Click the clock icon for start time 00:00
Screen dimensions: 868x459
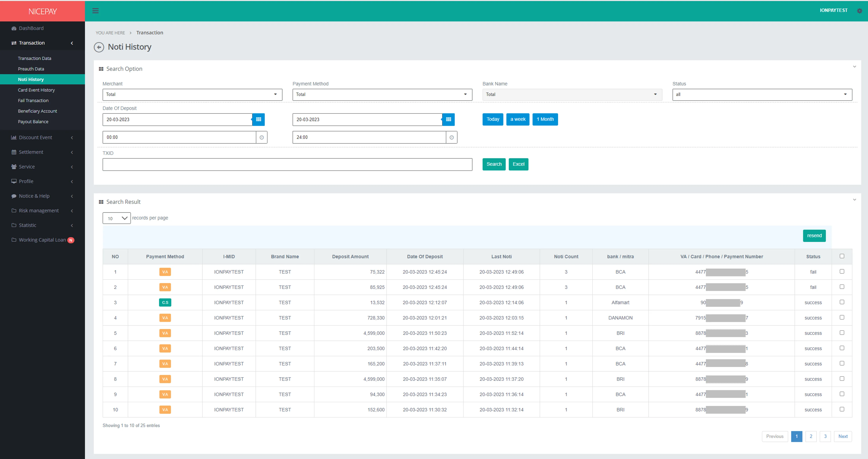pyautogui.click(x=261, y=137)
